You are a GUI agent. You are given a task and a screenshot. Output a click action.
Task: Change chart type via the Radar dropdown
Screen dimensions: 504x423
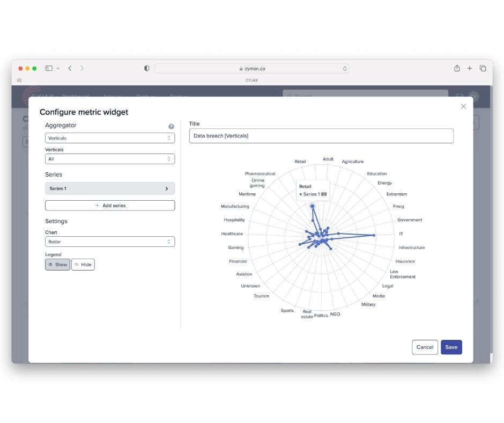point(110,242)
